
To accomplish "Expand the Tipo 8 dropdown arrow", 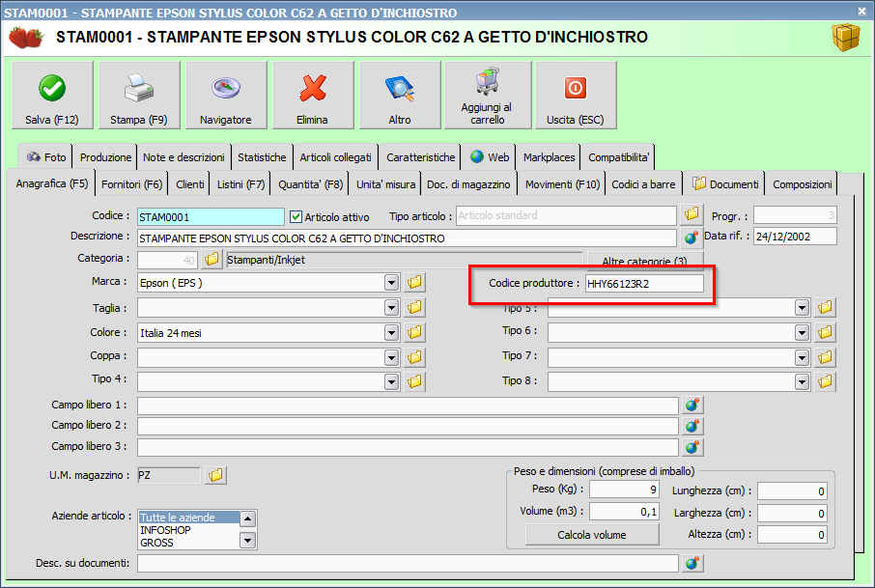I will 802,382.
